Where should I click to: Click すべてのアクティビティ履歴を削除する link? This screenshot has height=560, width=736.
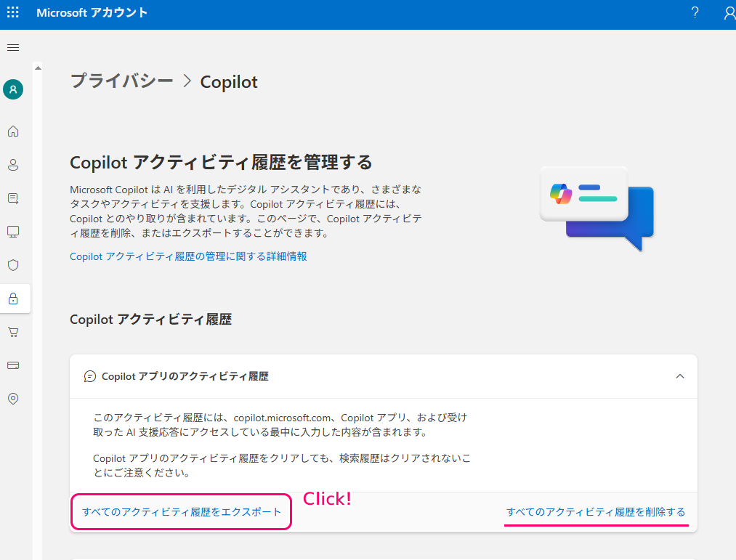click(x=596, y=511)
